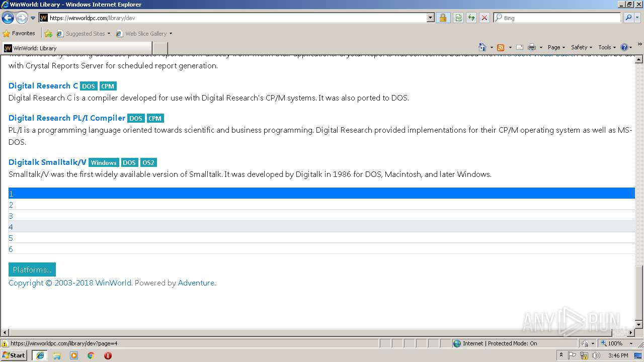Image resolution: width=644 pixels, height=362 pixels.
Task: Go to pagination page 3
Action: pos(321,216)
